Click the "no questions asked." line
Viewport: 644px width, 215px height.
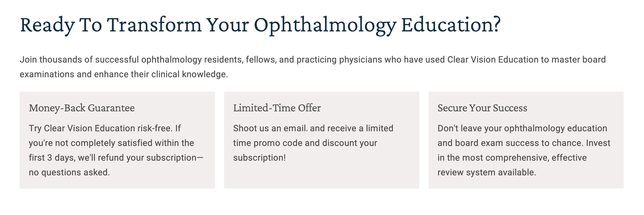[69, 172]
